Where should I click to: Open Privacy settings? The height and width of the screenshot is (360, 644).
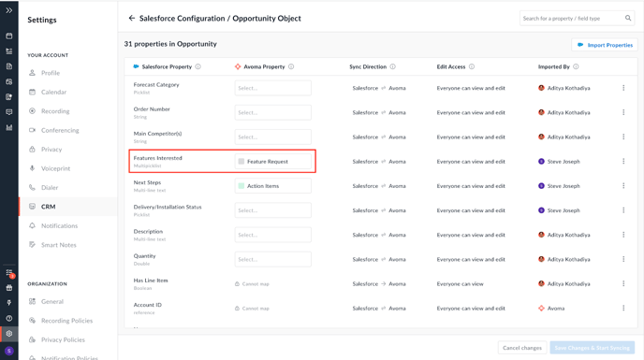(51, 149)
